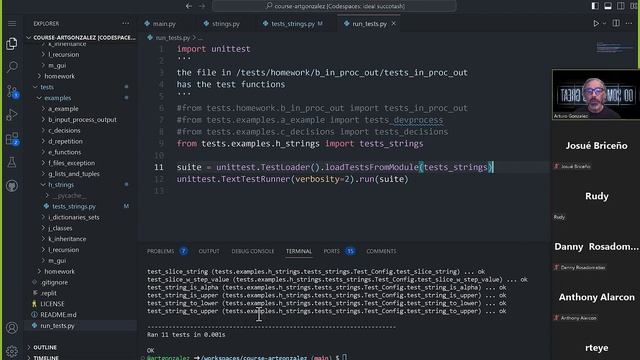Viewport: 640px width, 360px height.
Task: Open the .gitignore file
Action: [x=54, y=282]
